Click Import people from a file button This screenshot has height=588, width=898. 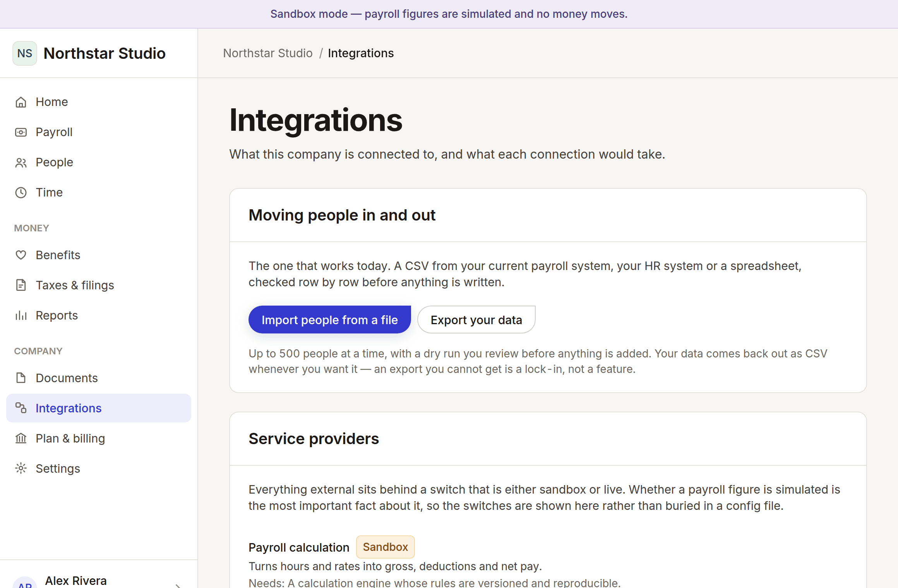[x=330, y=320]
